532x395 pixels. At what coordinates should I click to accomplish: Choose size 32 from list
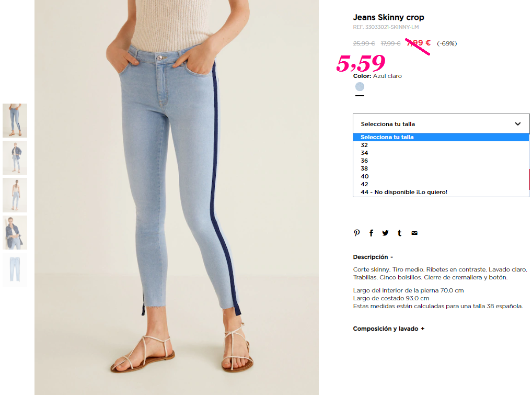tap(441, 145)
